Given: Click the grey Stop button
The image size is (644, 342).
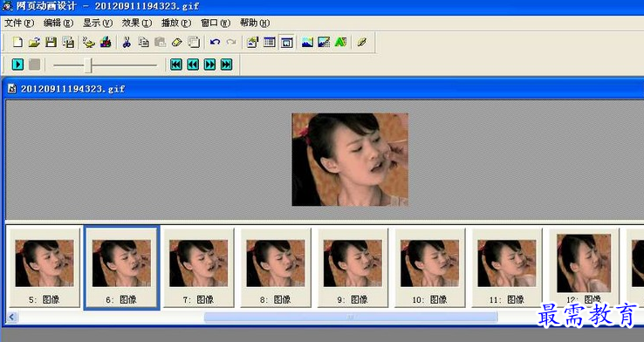Looking at the screenshot, I should point(35,65).
